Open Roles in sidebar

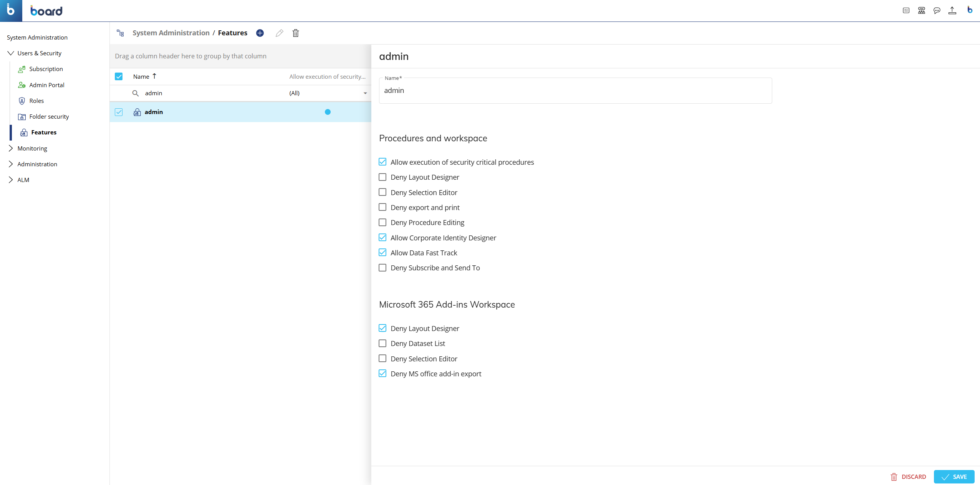pyautogui.click(x=36, y=101)
